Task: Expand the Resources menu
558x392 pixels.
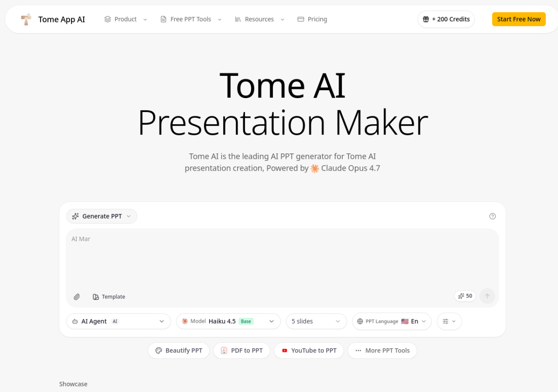Action: pos(259,19)
